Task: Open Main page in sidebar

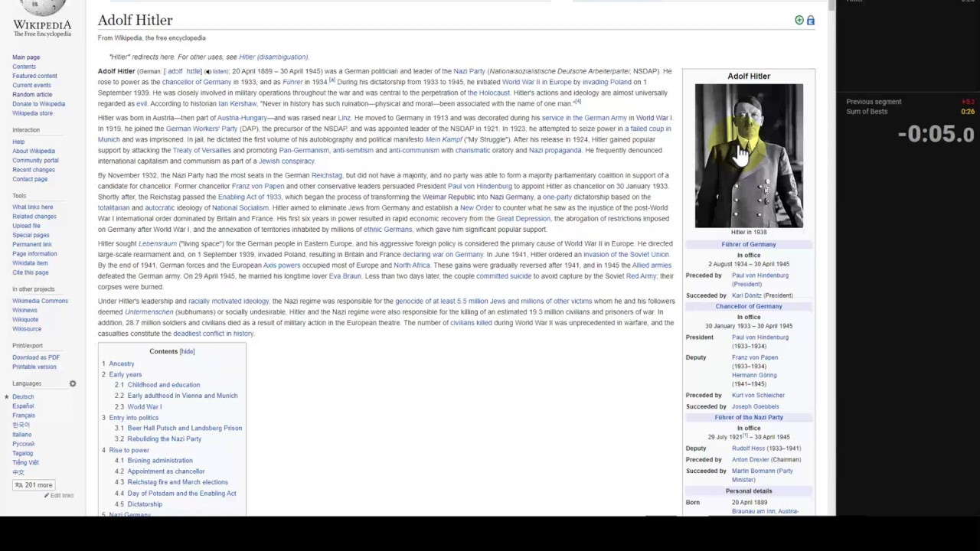Action: 26,57
